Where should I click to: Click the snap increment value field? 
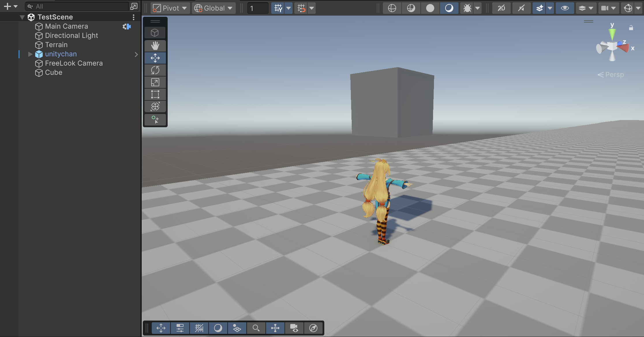[257, 8]
